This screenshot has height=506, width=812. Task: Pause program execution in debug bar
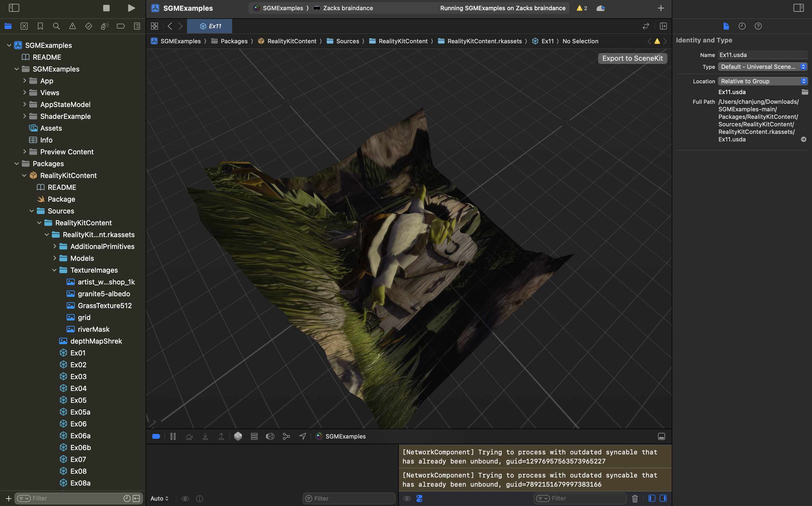(173, 436)
